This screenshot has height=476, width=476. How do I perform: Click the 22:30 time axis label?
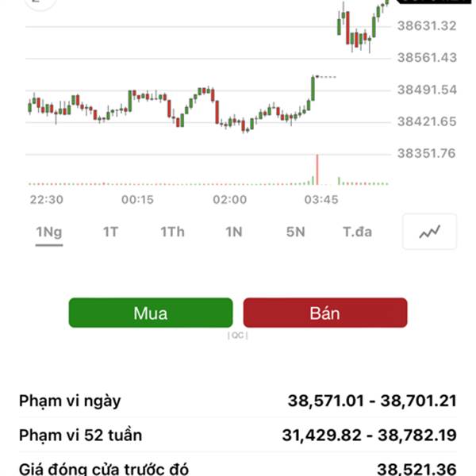tap(47, 200)
